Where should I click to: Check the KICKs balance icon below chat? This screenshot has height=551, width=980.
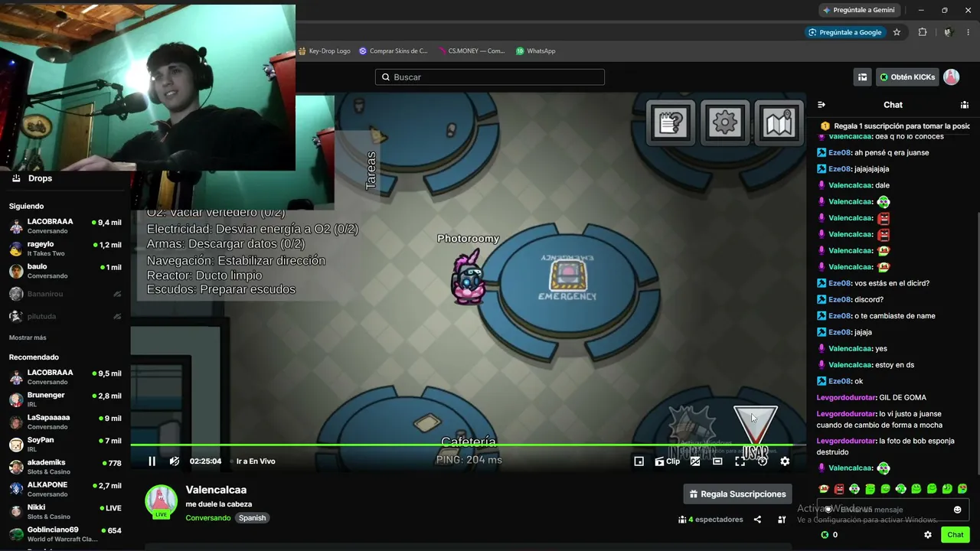(825, 535)
